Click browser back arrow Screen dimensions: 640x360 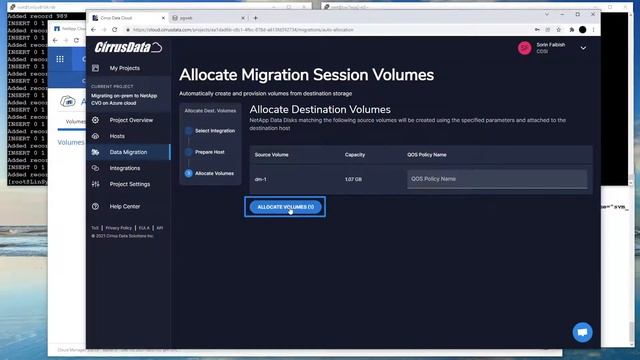93,30
